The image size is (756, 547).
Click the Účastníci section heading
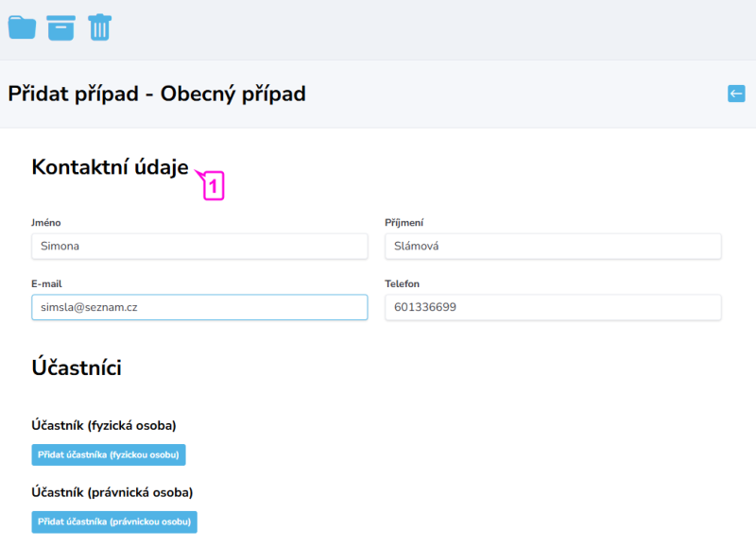77,368
